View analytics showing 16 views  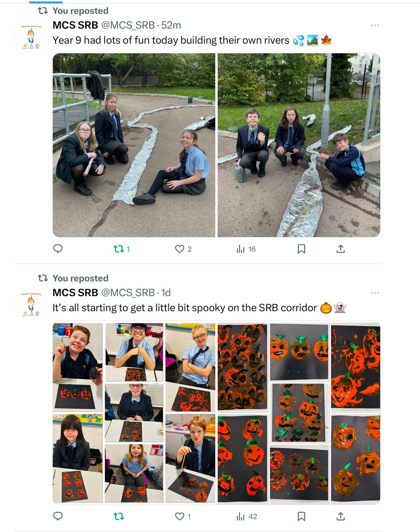coord(246,249)
